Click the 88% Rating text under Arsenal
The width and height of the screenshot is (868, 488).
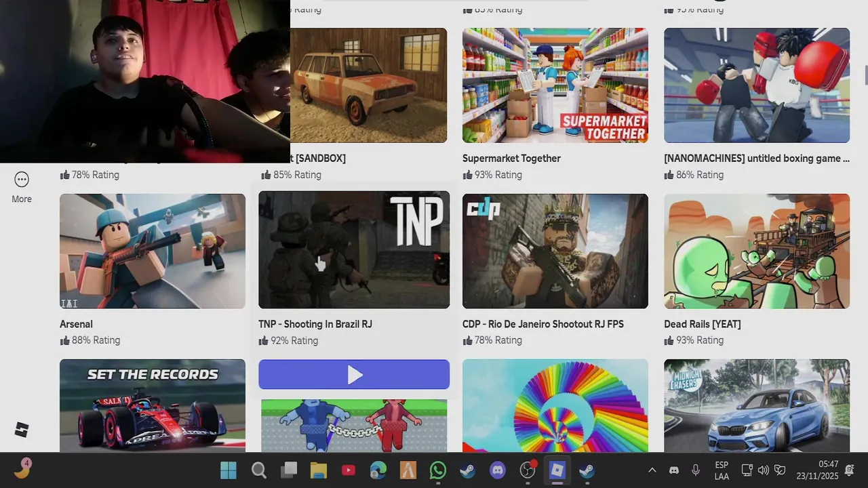click(x=96, y=340)
